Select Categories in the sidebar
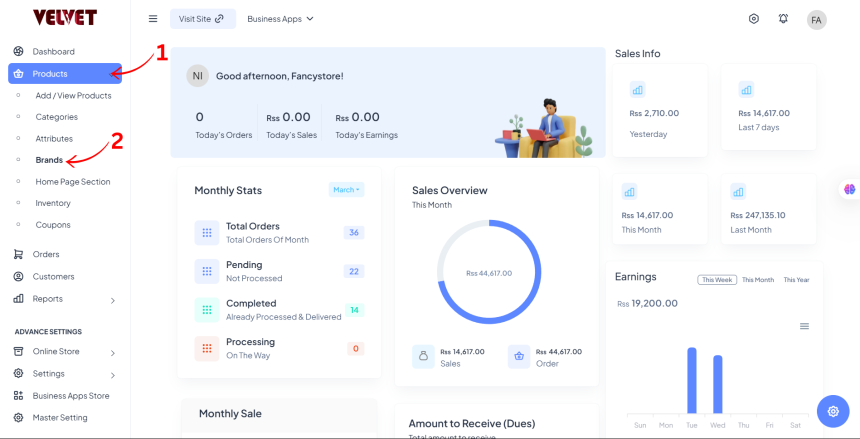This screenshot has height=439, width=860. tap(56, 117)
